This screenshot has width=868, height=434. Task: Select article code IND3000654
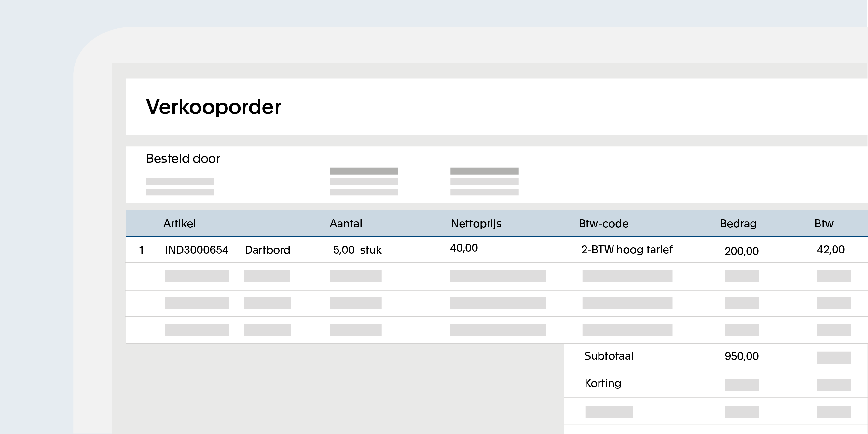pos(197,250)
